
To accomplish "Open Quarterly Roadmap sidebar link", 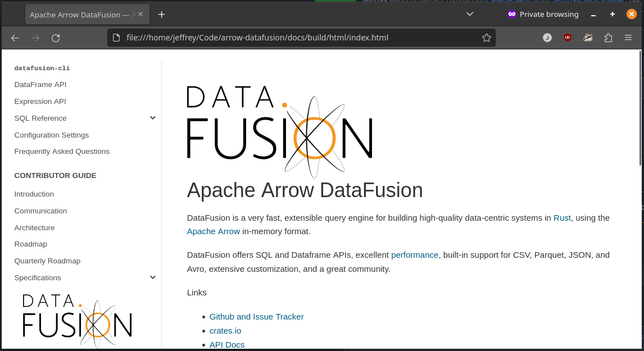I will pos(47,261).
